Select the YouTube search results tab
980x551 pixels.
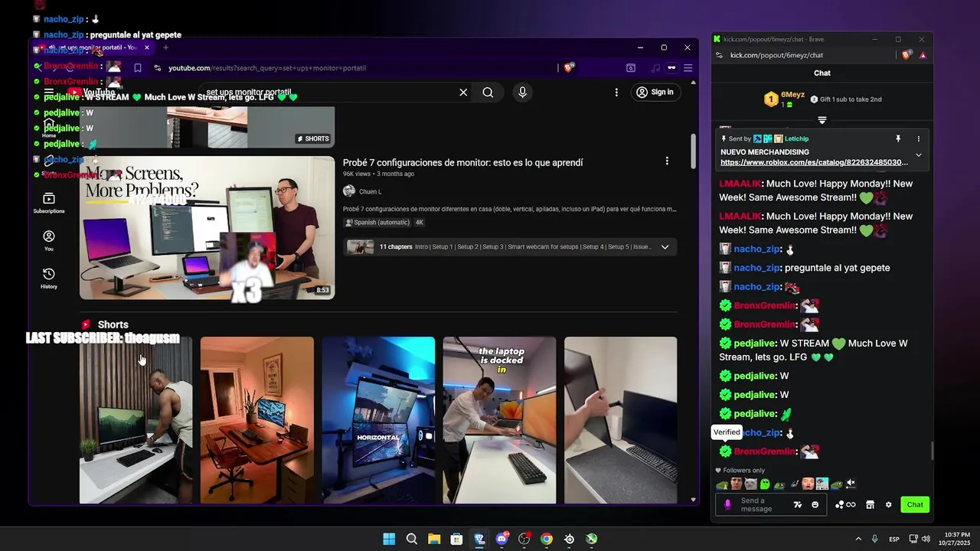click(94, 47)
